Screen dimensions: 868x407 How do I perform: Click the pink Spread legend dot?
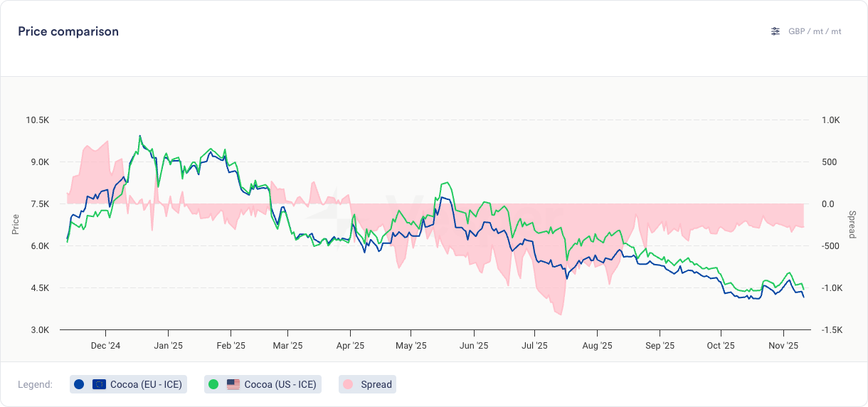(348, 384)
